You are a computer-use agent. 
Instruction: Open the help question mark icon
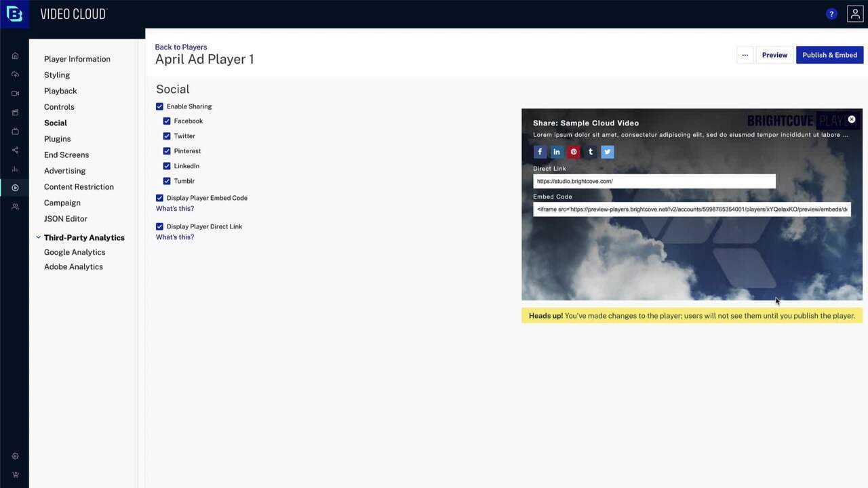831,14
